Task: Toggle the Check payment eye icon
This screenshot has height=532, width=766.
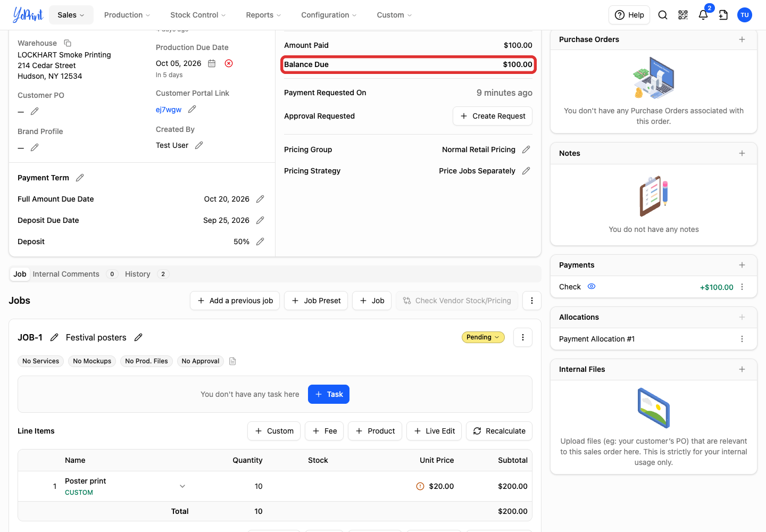Action: pyautogui.click(x=592, y=286)
